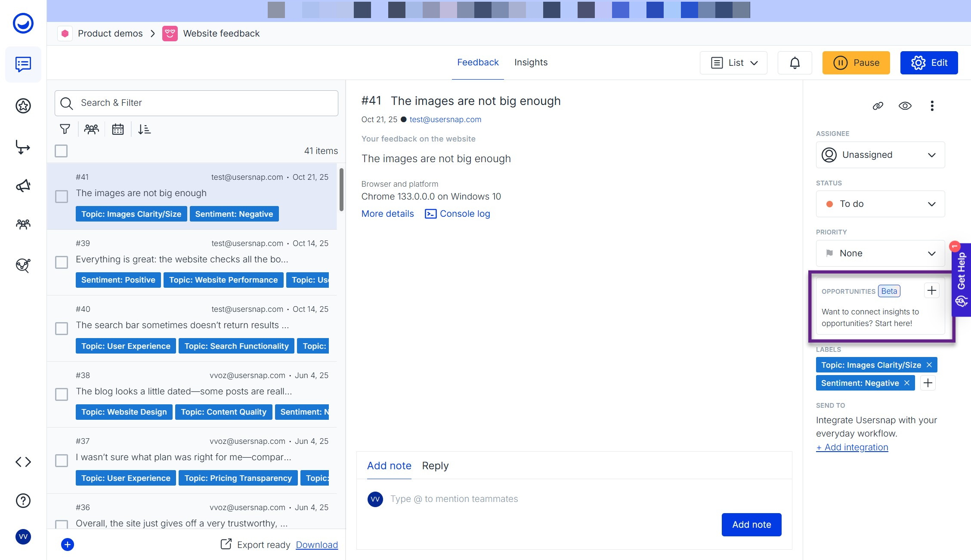Open the List view dropdown
971x560 pixels.
733,63
